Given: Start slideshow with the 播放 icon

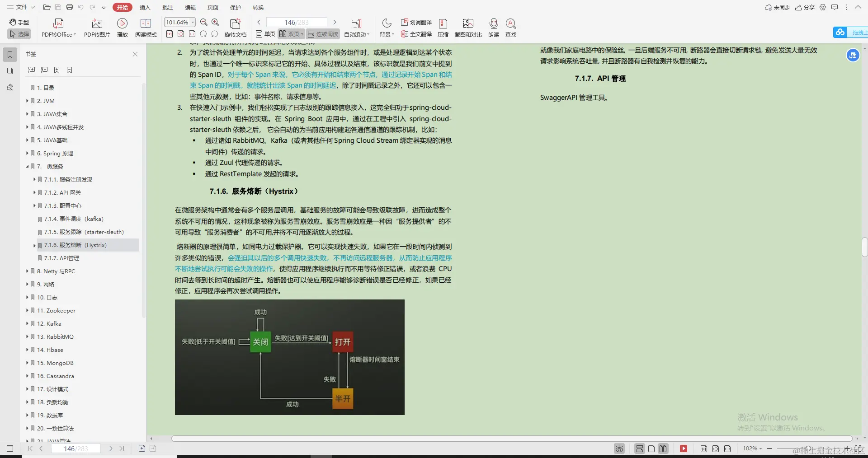Looking at the screenshot, I should [x=122, y=27].
